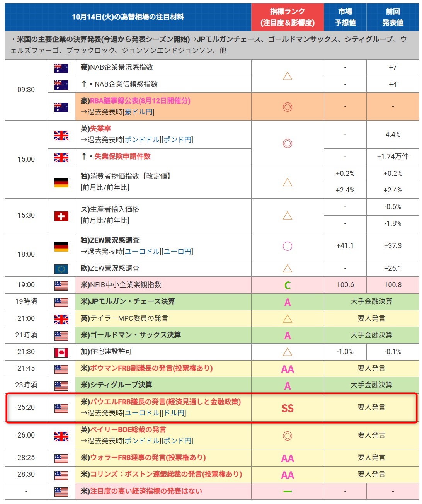Click the 前回発表値 column header
Viewport: 422px width, 504px height.
click(x=393, y=17)
